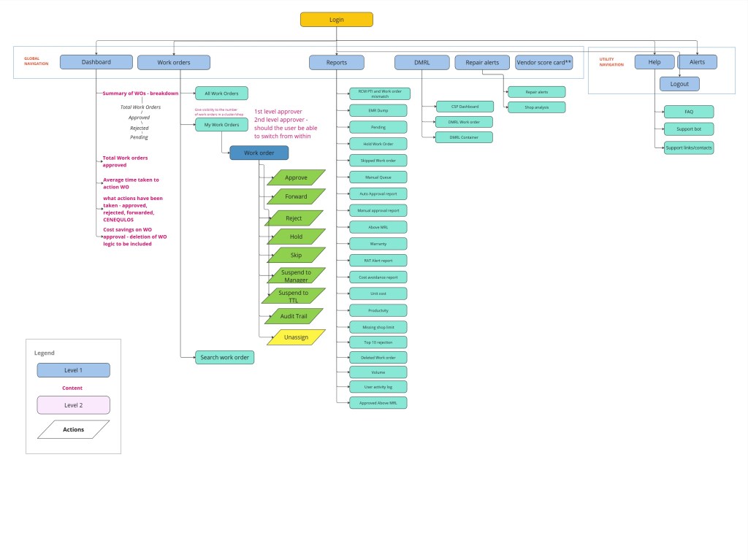Screen dimensions: 748x560
Task: Select the yellow Unassign action shape
Action: 296,337
